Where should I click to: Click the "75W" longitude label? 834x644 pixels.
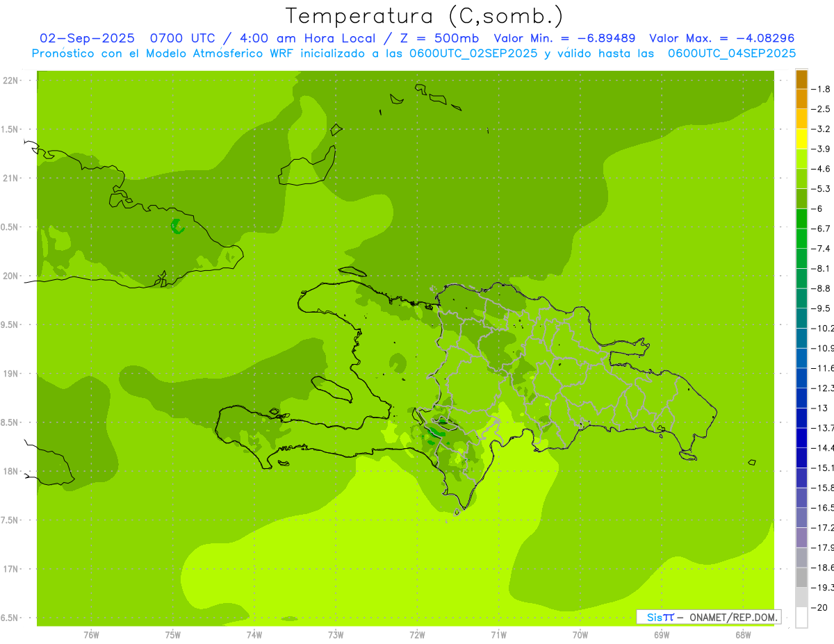coord(172,635)
